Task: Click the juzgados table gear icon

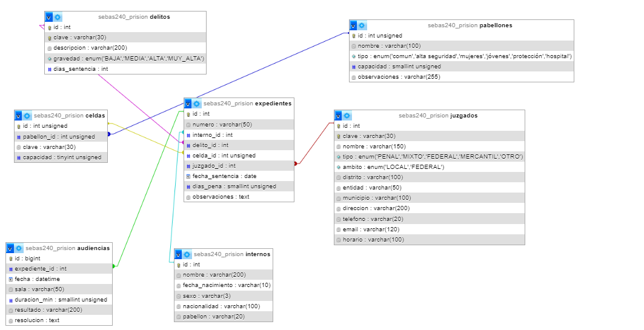Action: tap(347, 116)
